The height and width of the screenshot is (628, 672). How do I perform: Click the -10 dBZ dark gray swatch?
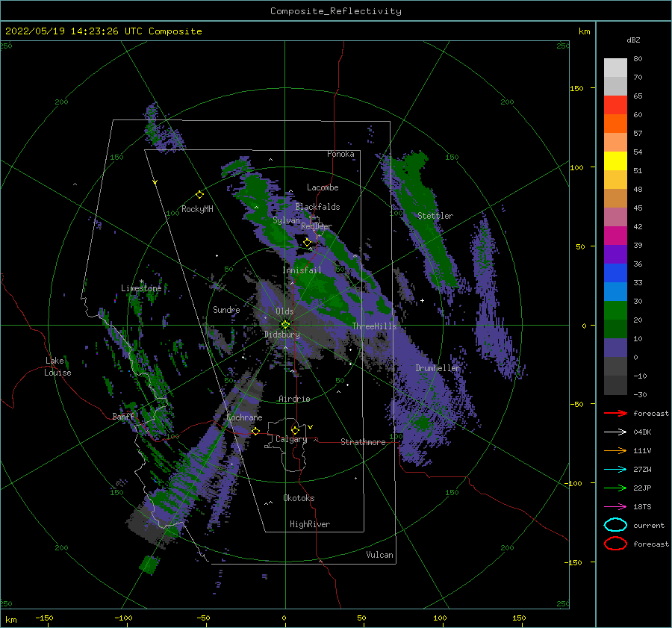(x=615, y=385)
